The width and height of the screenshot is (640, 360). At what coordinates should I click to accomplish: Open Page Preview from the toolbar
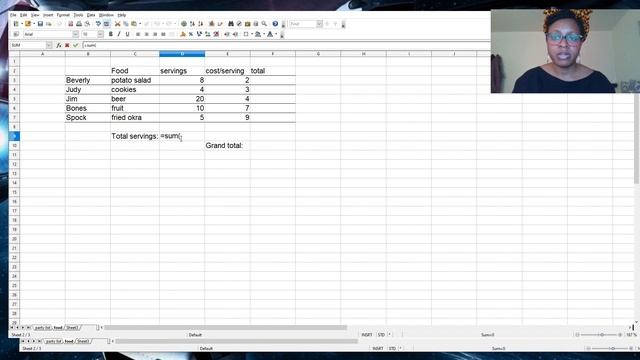tap(87, 24)
